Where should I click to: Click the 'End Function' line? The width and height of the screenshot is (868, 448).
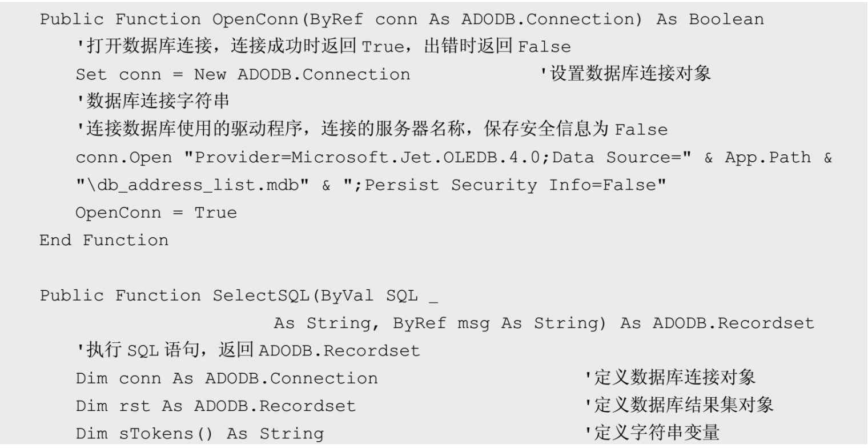[104, 240]
